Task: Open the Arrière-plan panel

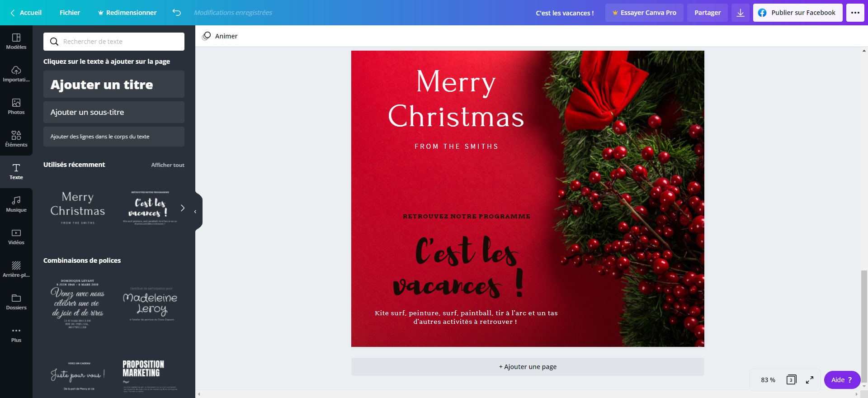Action: [x=16, y=269]
